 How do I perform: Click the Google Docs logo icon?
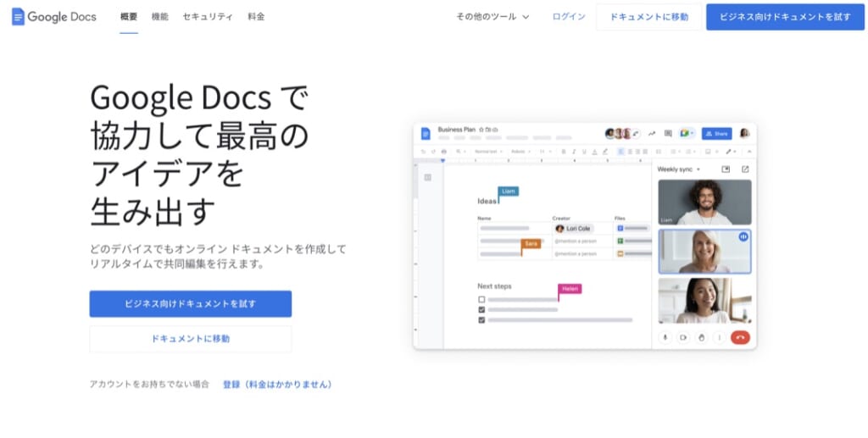(19, 17)
